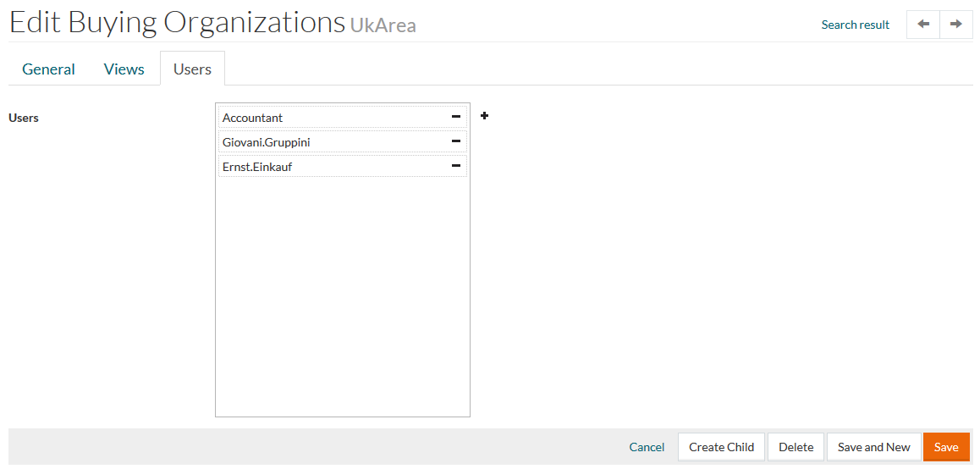Image resolution: width=980 pixels, height=469 pixels.
Task: Open the General tab
Action: [48, 69]
